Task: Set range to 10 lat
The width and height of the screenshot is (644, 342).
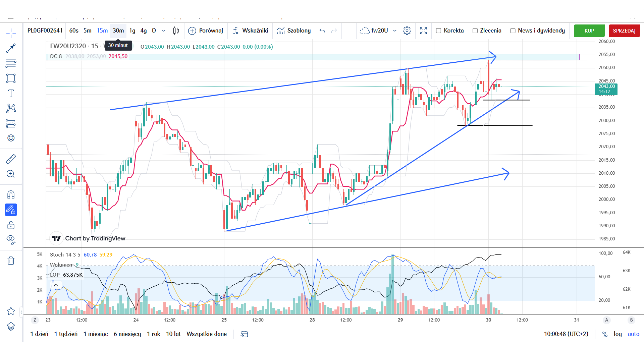Action: (173, 334)
